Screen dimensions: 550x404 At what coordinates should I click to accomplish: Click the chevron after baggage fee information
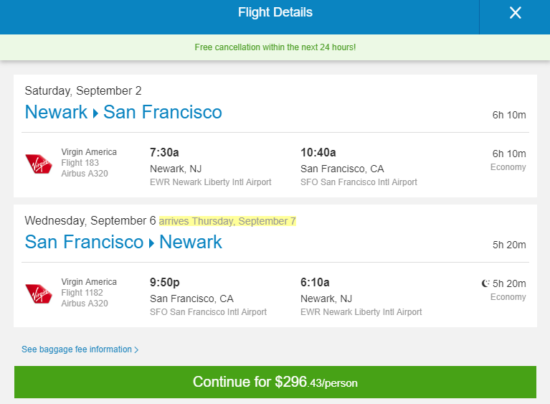[136, 350]
